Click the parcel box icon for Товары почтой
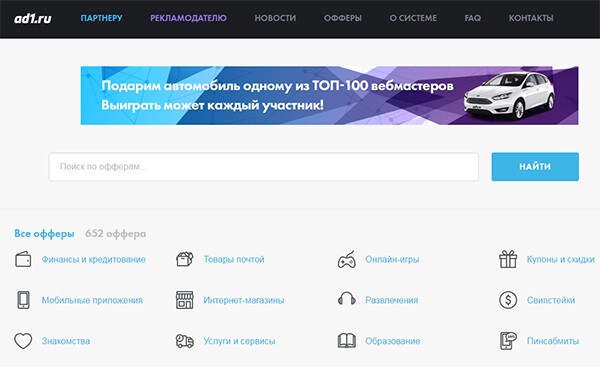 point(184,259)
